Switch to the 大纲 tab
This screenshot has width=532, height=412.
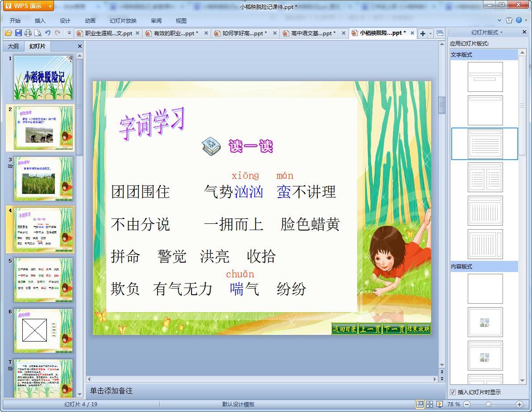point(13,46)
